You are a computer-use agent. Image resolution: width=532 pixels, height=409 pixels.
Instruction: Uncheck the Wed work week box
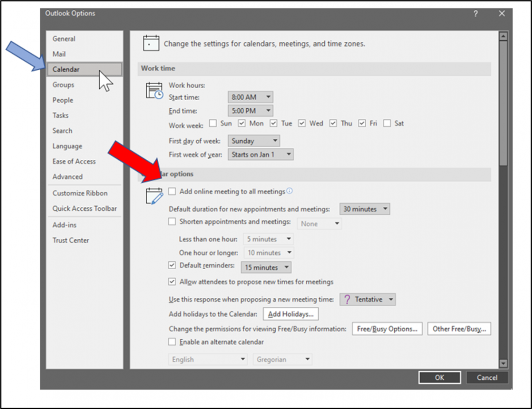point(302,123)
